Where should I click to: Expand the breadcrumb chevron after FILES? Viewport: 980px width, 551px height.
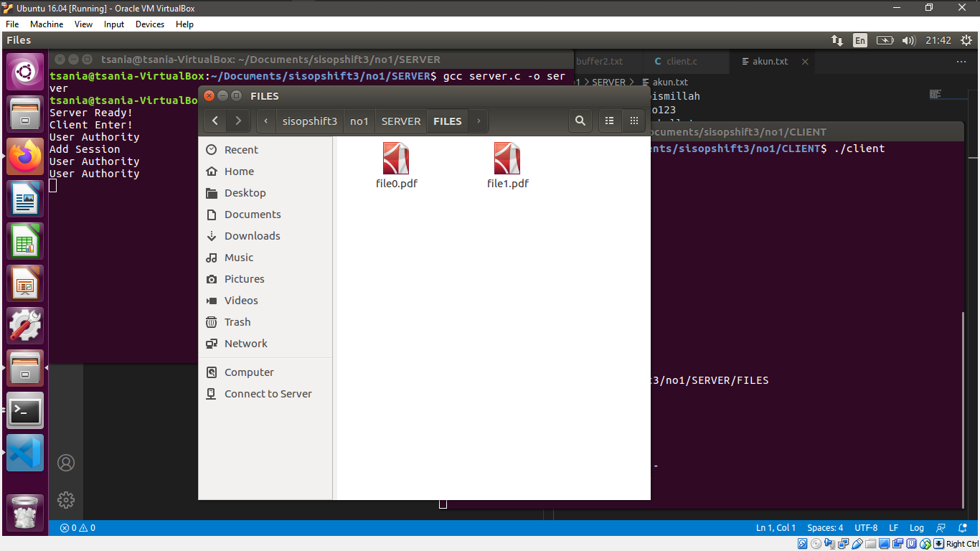pos(478,121)
